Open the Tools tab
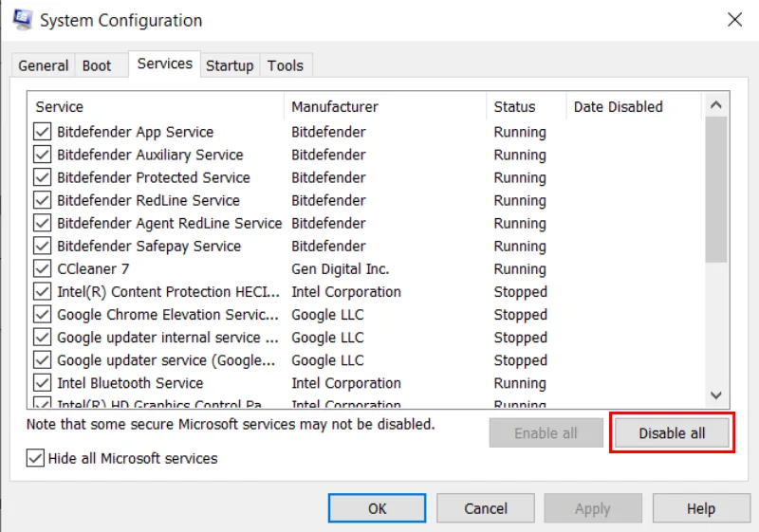Viewport: 759px width, 532px height. [286, 65]
